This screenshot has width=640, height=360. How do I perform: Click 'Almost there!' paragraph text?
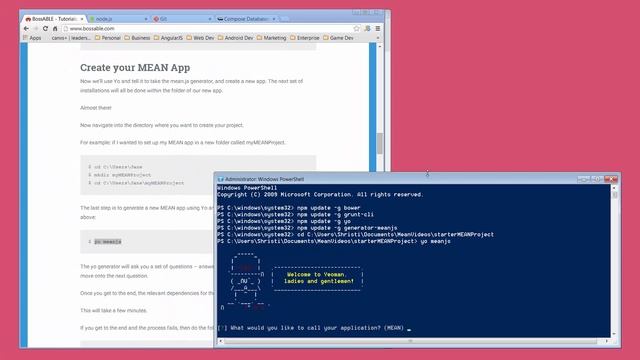click(x=96, y=108)
